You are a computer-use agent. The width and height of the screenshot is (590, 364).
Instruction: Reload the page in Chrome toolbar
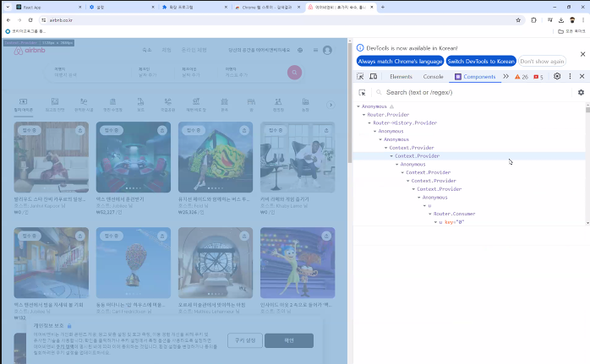click(x=30, y=20)
